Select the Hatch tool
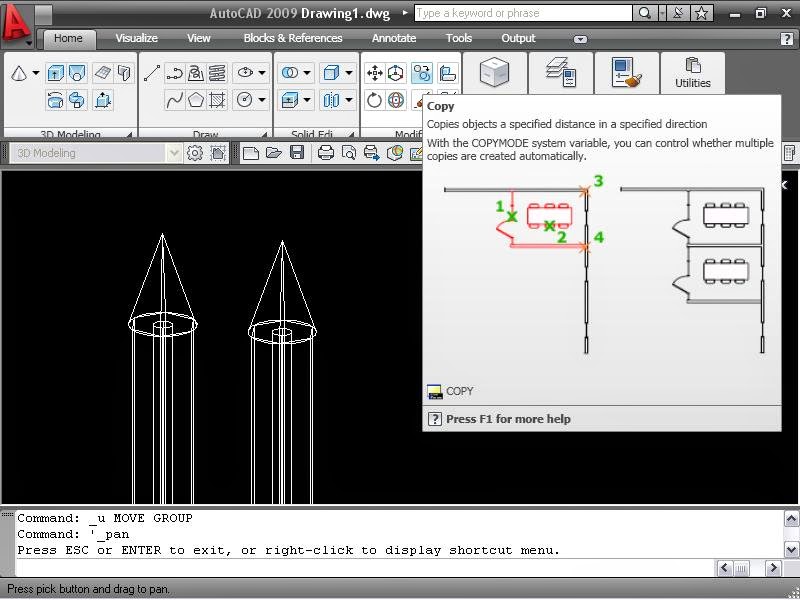 (217, 100)
